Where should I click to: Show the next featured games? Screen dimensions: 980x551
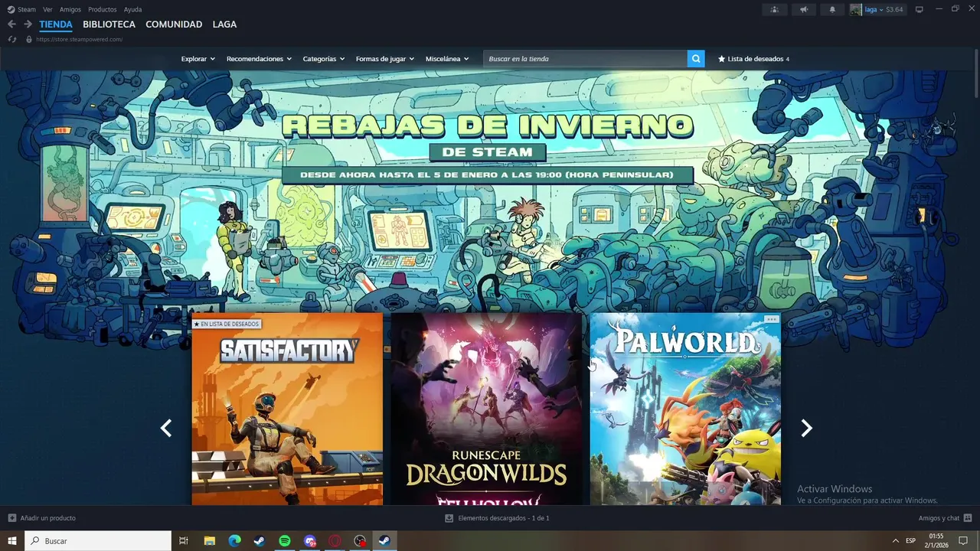[806, 429]
